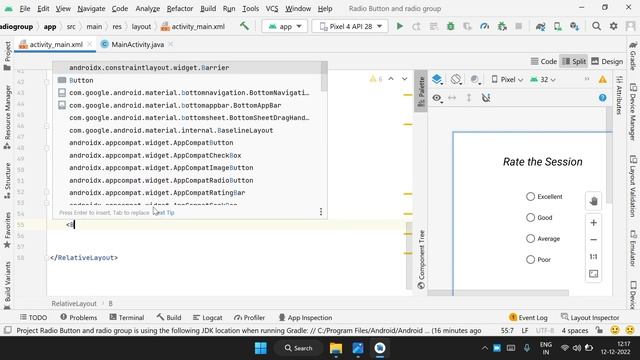
Task: Go to next highlighted error arrow
Action: 404,79
